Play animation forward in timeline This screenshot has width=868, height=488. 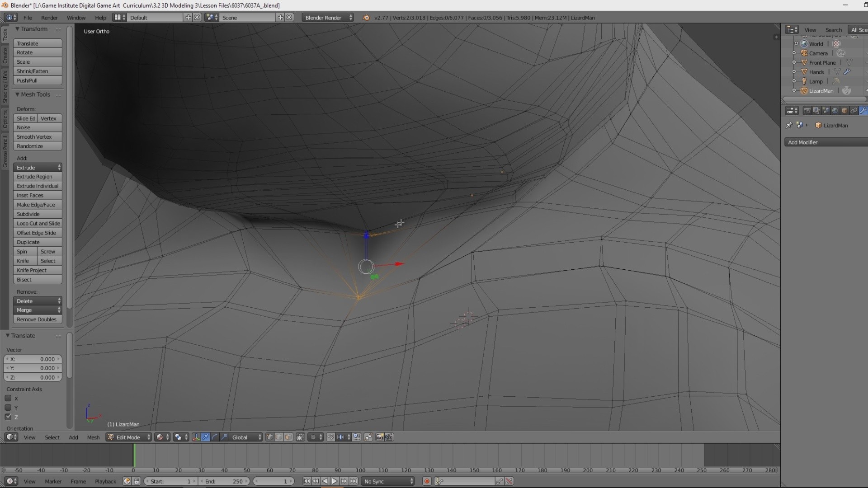pyautogui.click(x=335, y=481)
